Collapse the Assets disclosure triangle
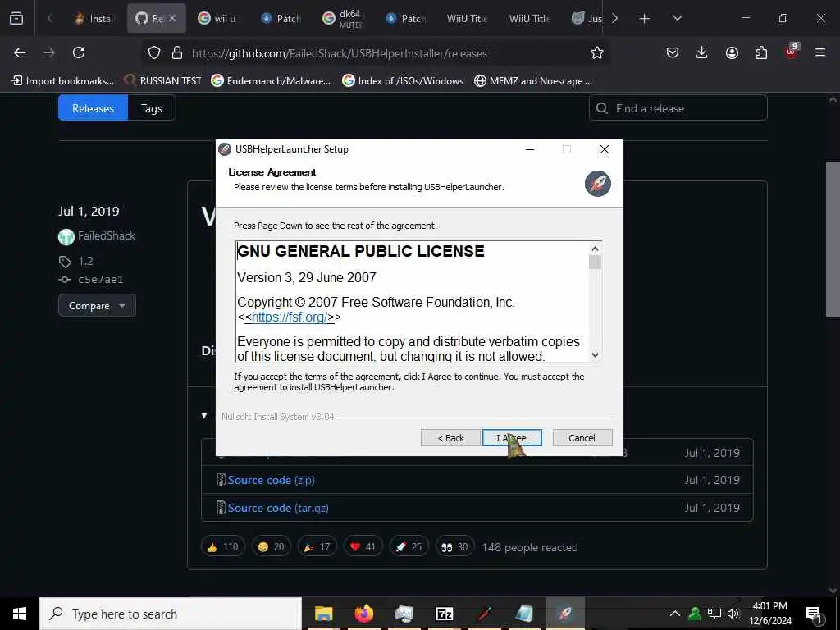 tap(204, 415)
